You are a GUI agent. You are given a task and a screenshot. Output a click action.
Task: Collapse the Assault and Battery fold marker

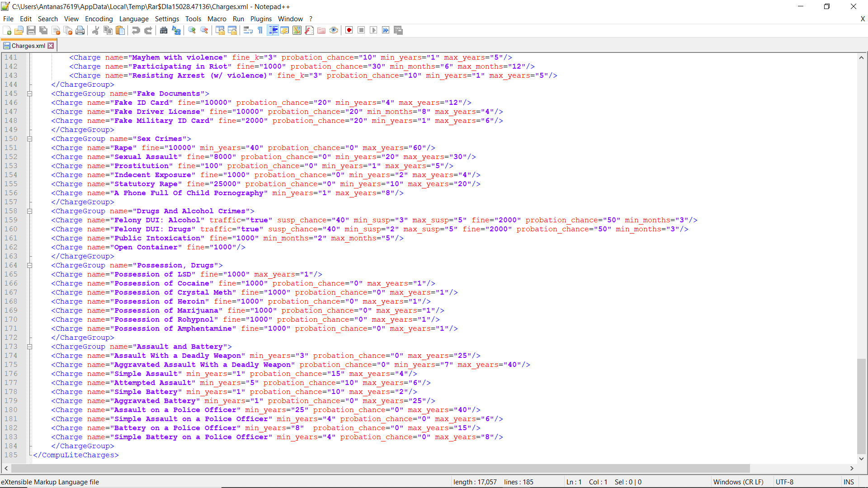point(30,347)
